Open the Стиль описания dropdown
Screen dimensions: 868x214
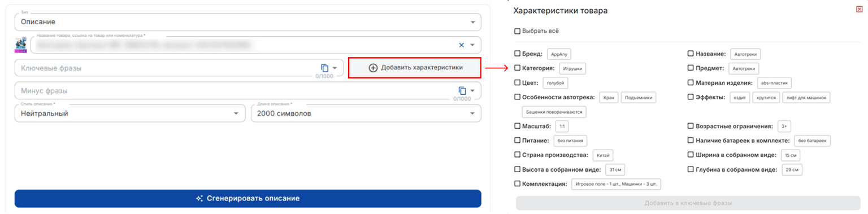pos(131,113)
